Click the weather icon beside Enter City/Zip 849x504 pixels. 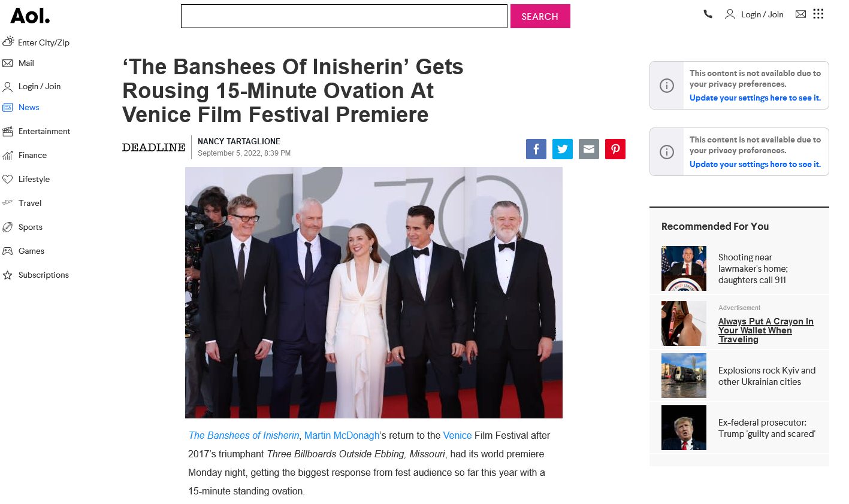(x=8, y=41)
